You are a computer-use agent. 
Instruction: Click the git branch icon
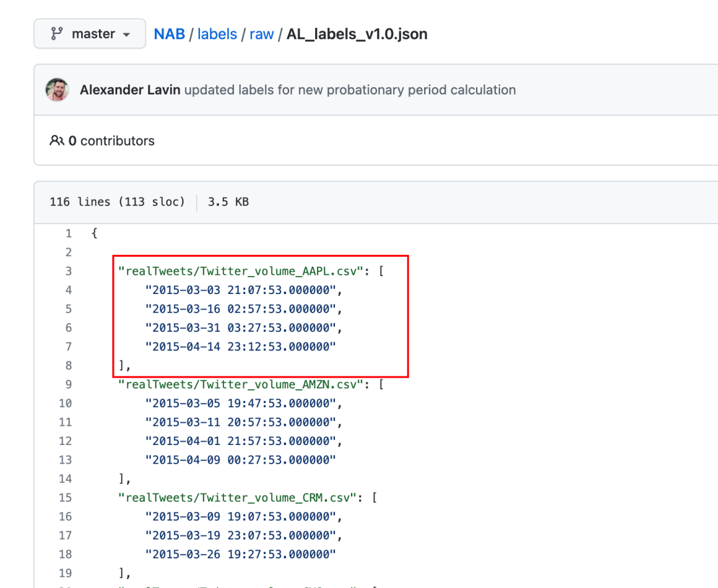57,34
